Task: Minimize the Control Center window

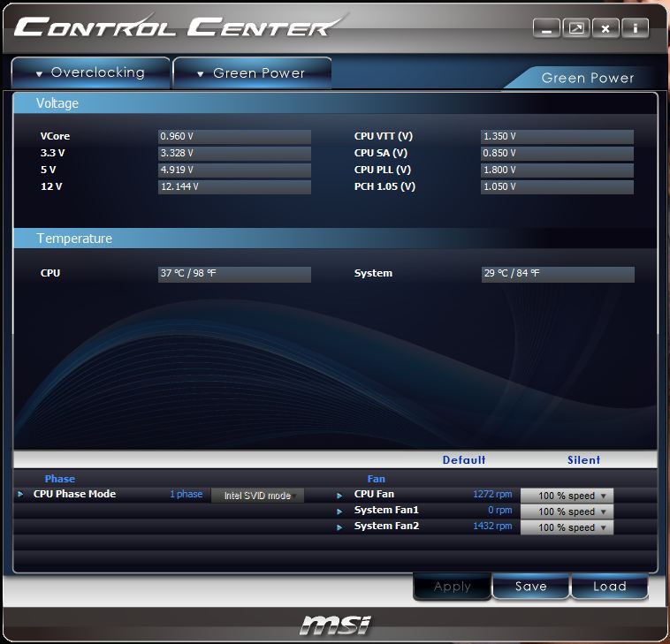Action: 546,28
